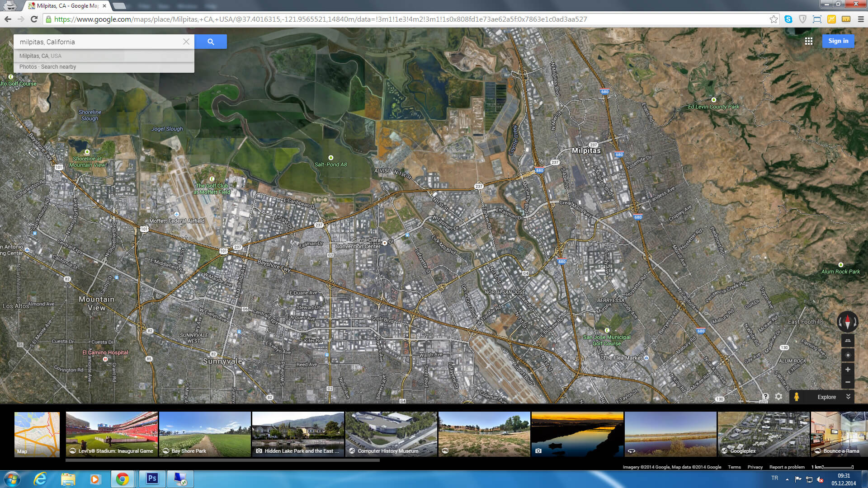The width and height of the screenshot is (868, 488).
Task: Reset map orientation with the compass
Action: (x=848, y=322)
